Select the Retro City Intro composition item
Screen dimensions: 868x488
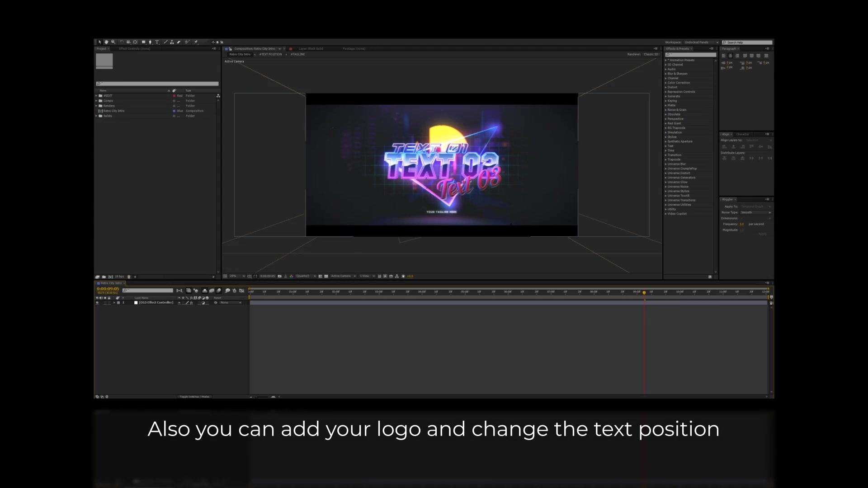tap(113, 111)
